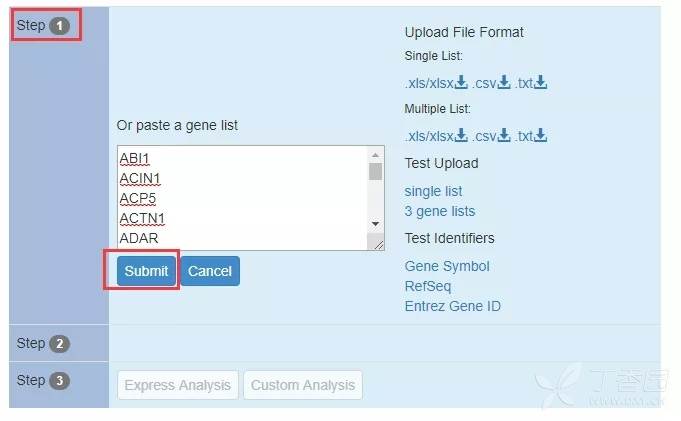
Task: Download Multiple List .xls/xlsx template
Action: (436, 136)
